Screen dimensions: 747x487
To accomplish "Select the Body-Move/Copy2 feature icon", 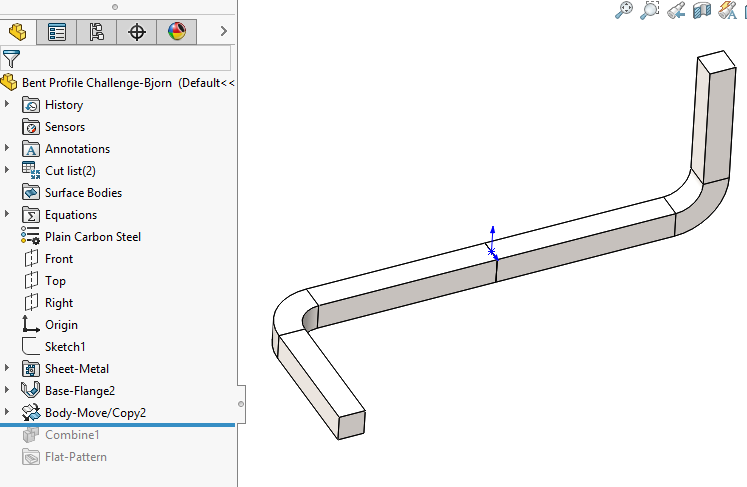I will [x=31, y=413].
